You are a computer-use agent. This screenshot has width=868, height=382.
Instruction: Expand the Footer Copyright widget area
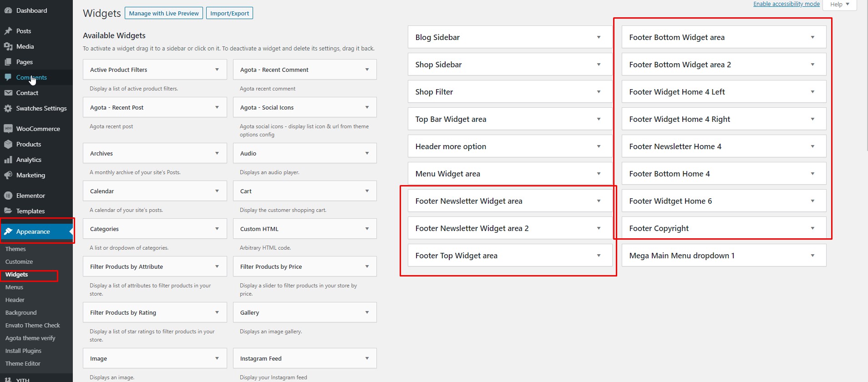coord(812,228)
